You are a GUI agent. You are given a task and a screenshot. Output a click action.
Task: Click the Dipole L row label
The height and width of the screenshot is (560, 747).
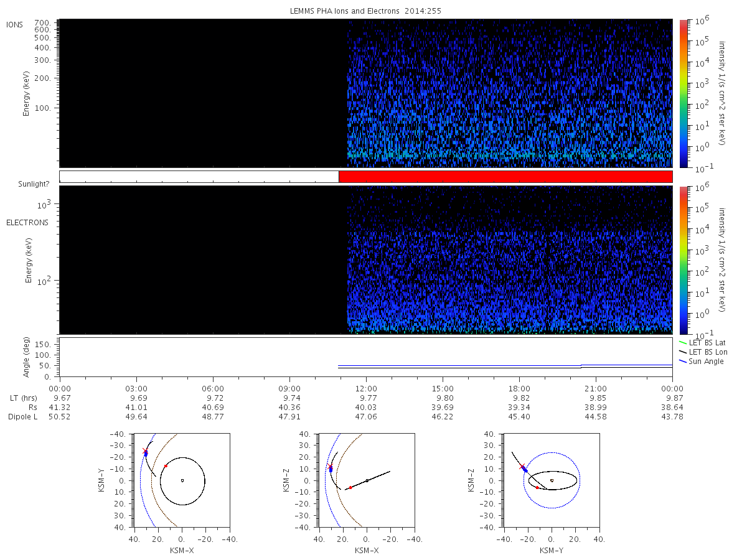click(22, 417)
